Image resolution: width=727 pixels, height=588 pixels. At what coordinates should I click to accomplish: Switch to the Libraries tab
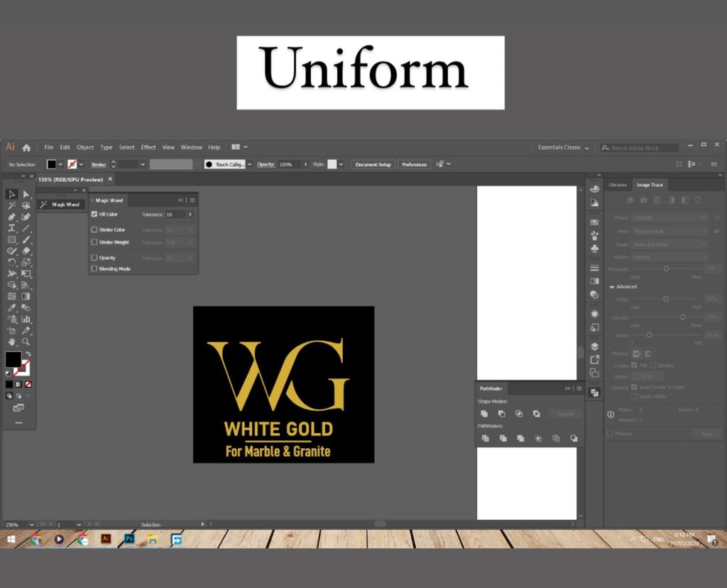click(618, 185)
